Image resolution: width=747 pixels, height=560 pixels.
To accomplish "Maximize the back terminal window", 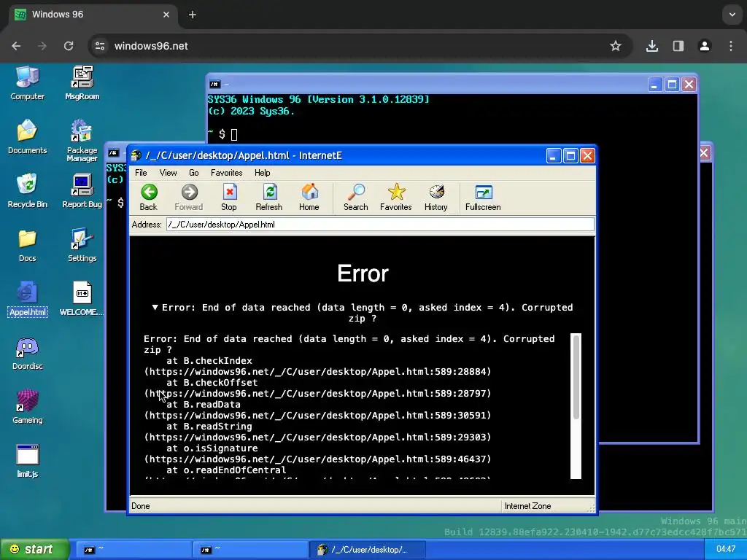I will coord(672,85).
